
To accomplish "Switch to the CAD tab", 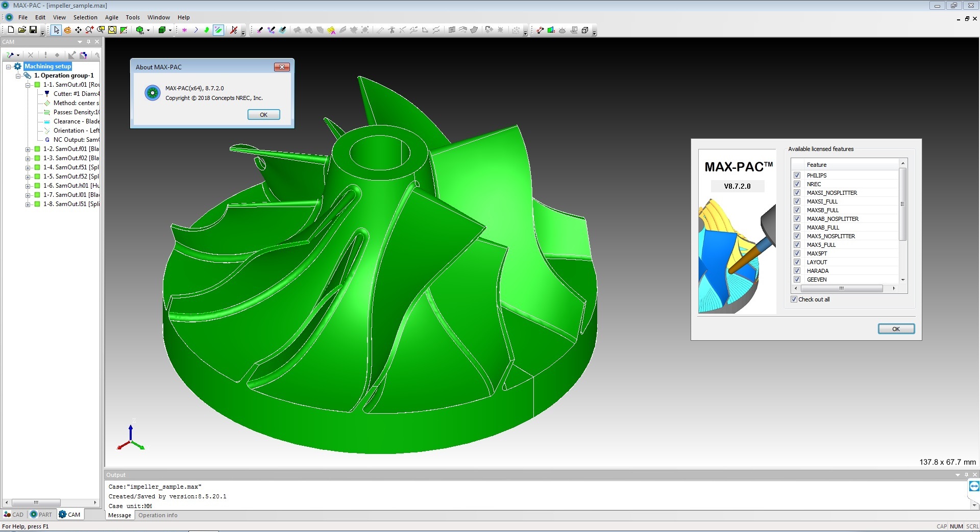I will click(x=14, y=515).
